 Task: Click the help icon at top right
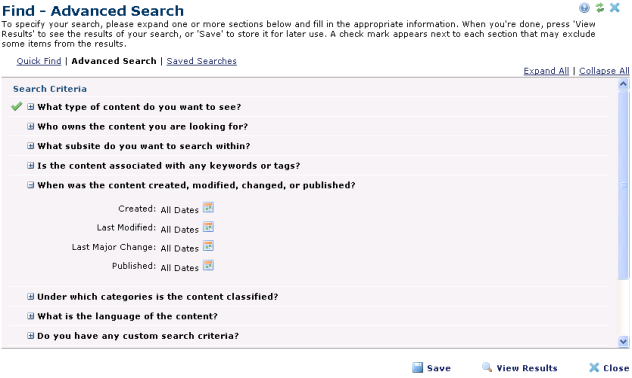click(x=584, y=8)
